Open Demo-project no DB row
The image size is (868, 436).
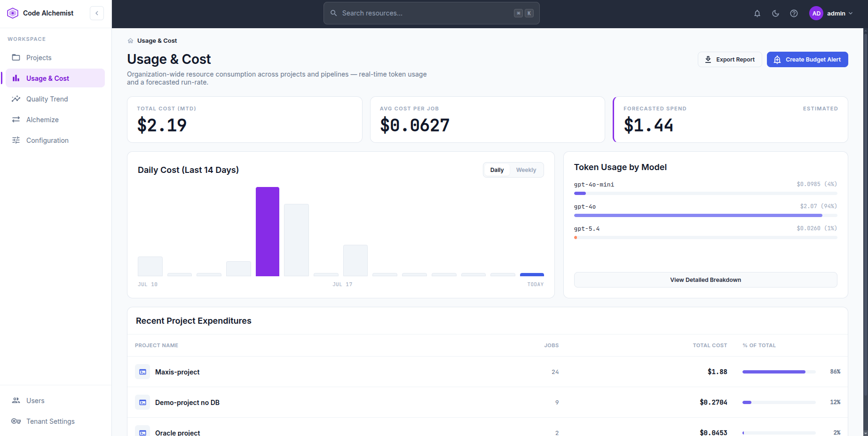pyautogui.click(x=487, y=402)
